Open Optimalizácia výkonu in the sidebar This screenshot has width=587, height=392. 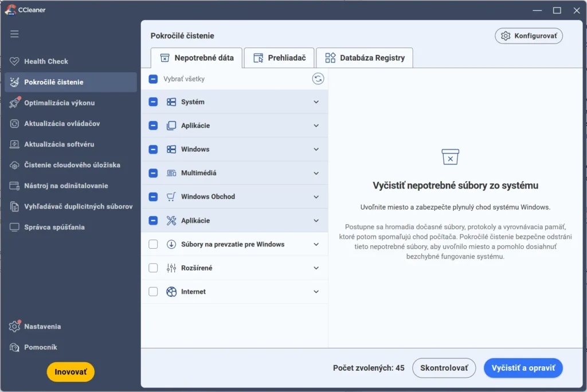click(x=71, y=103)
